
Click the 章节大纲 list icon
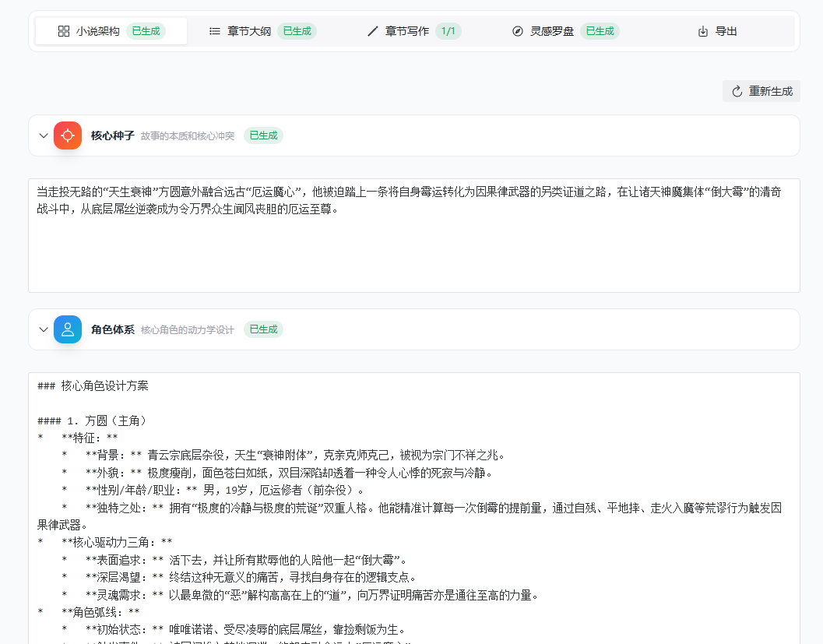click(x=214, y=32)
